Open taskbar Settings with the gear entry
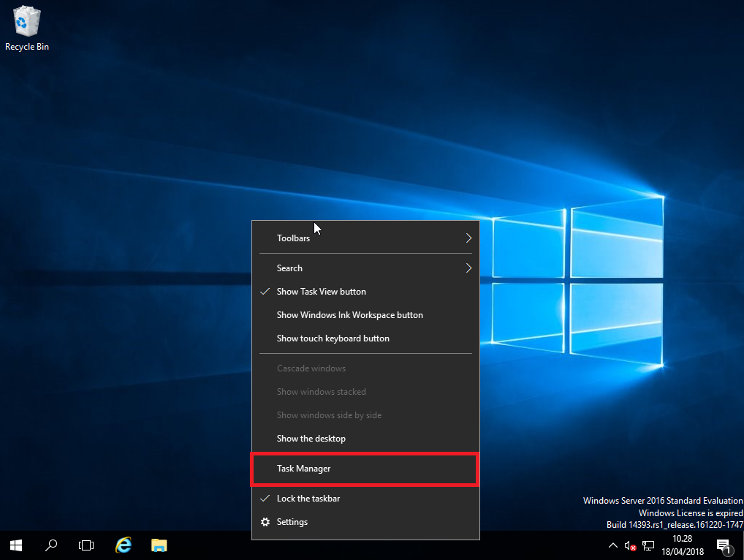 [x=292, y=521]
